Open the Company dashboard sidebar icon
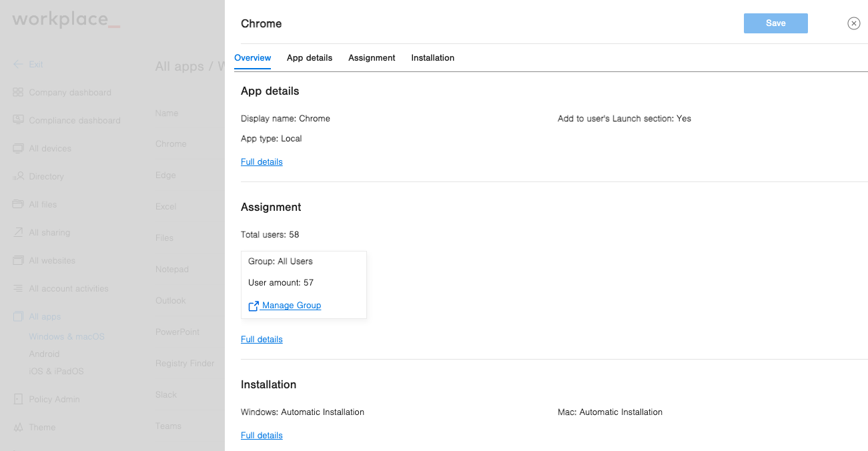This screenshot has width=868, height=451. pyautogui.click(x=18, y=92)
